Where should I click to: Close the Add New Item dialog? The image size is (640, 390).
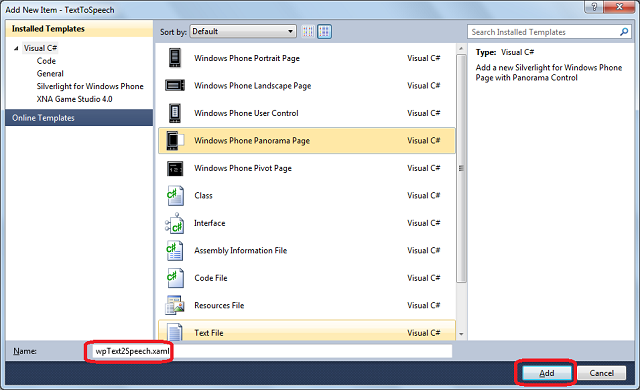click(620, 7)
